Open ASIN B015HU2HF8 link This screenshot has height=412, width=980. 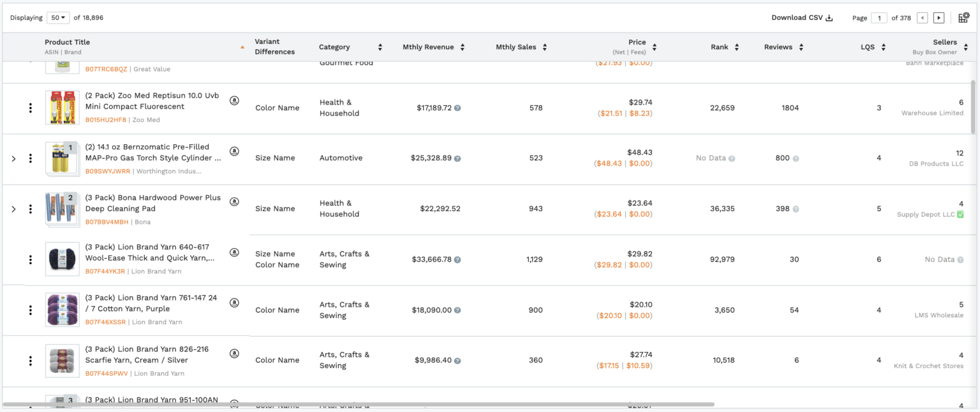tap(106, 120)
